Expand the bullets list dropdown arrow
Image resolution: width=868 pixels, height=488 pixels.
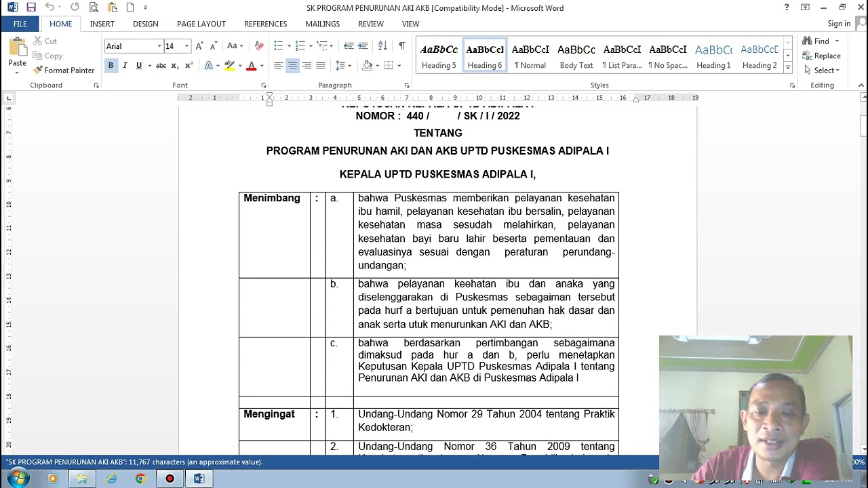click(x=289, y=46)
